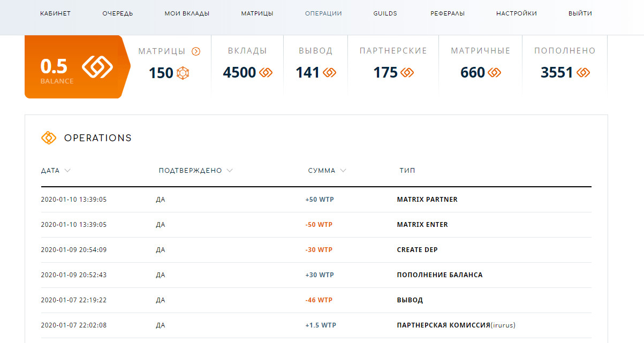Open the navigation МАТРИЦЫ menu item
The width and height of the screenshot is (644, 343).
pos(257,13)
